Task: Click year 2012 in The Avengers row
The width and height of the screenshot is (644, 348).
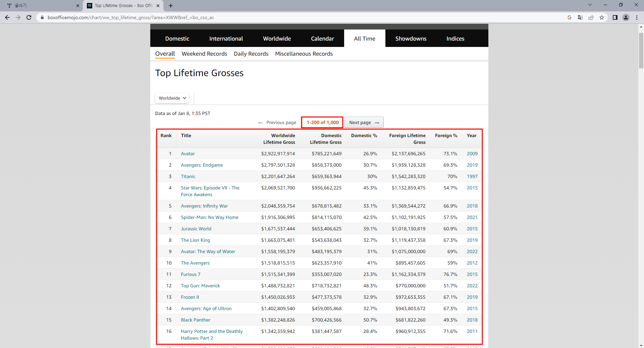Action: (x=472, y=263)
